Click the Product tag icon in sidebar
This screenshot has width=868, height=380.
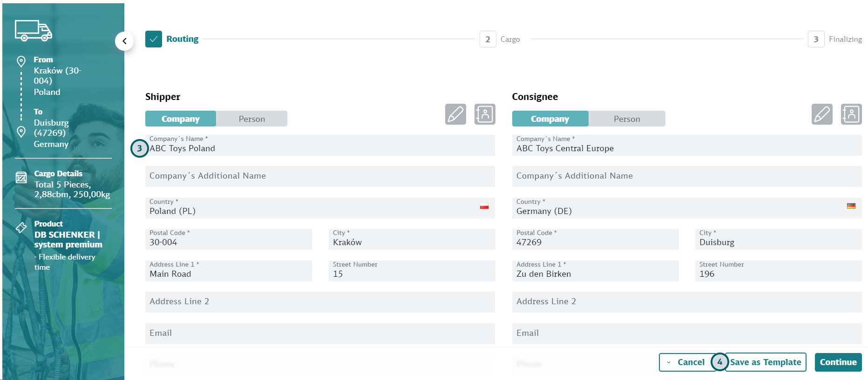(x=21, y=227)
